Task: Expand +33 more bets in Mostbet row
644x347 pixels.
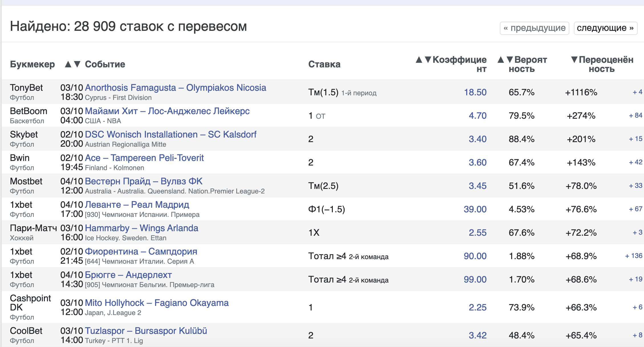Action: (x=635, y=185)
